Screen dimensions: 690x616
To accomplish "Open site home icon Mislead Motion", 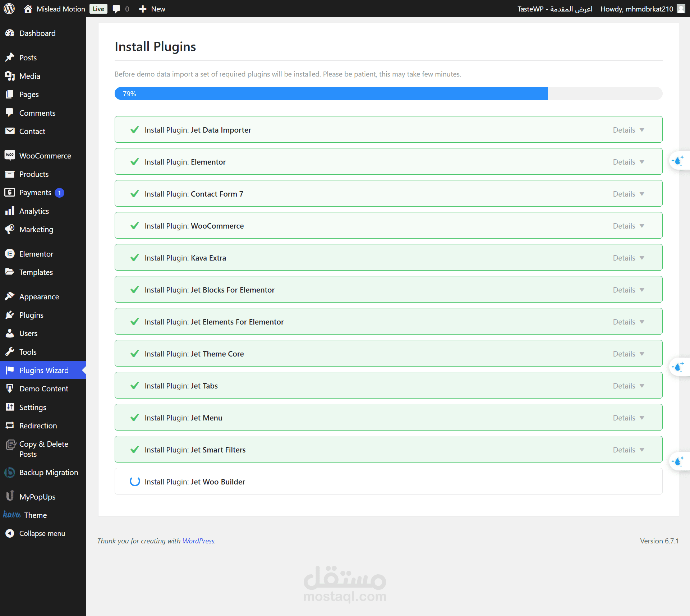I will [28, 9].
